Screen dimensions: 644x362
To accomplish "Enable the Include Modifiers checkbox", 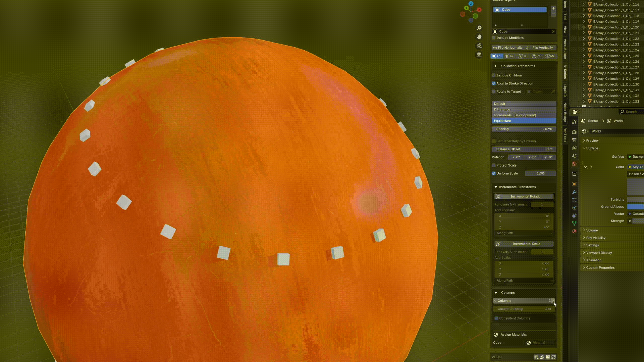I will point(494,38).
